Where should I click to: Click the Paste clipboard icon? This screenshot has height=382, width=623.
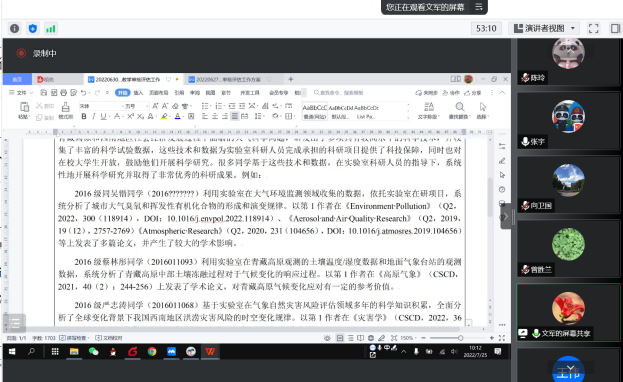(x=24, y=110)
